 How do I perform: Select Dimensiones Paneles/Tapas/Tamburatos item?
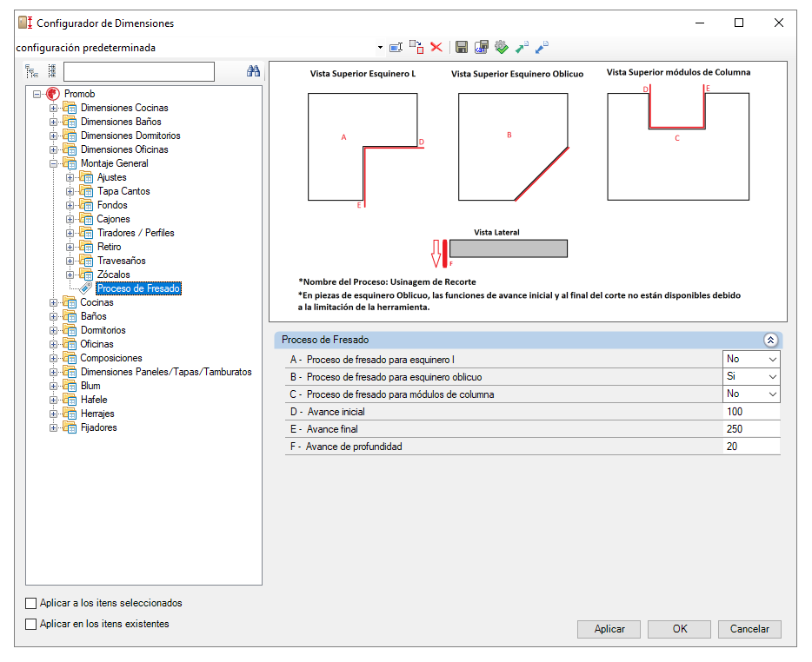[166, 372]
